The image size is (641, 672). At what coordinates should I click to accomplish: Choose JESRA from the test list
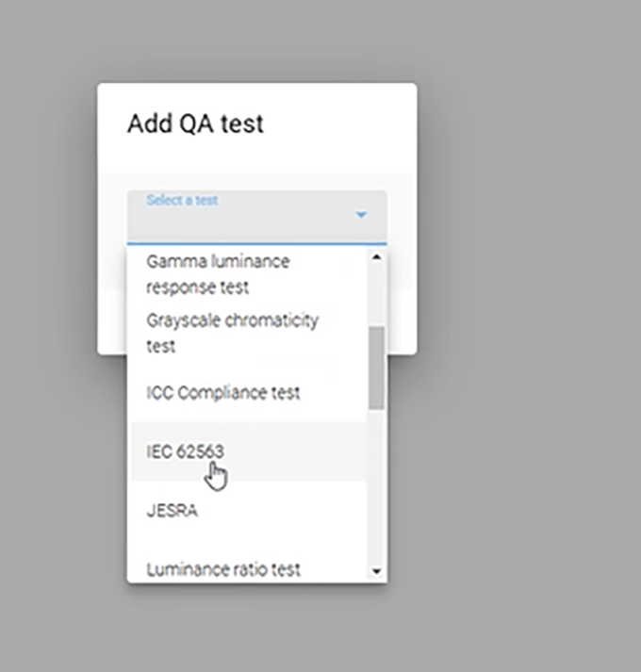point(172,511)
